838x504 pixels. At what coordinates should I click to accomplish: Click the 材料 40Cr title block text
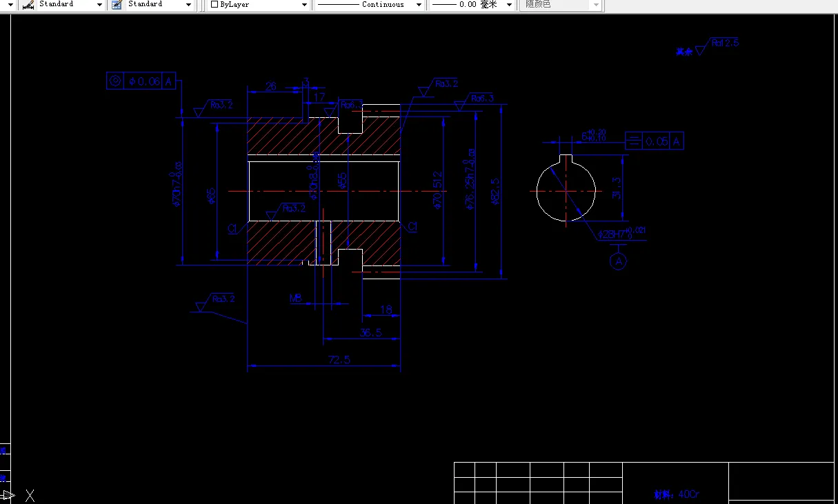(x=675, y=494)
